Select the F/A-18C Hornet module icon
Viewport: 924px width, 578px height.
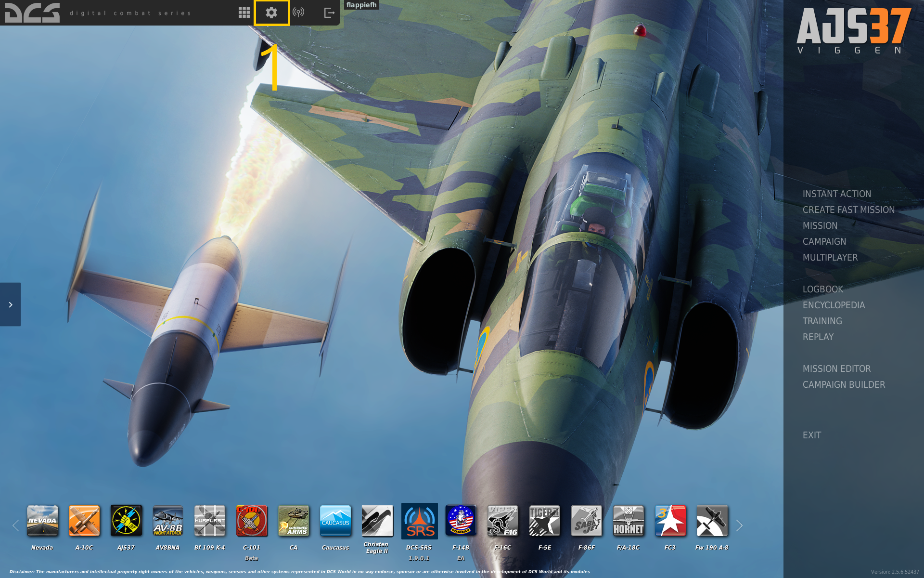[629, 521]
